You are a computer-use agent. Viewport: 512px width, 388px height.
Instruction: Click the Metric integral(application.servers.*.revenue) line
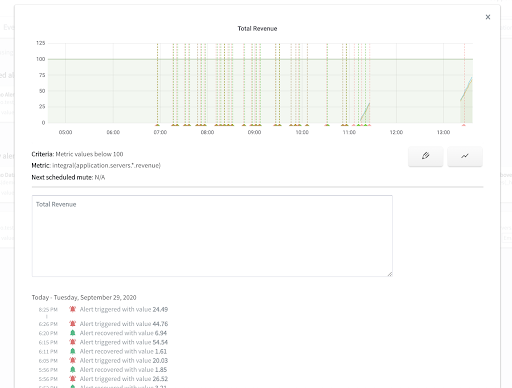96,165
